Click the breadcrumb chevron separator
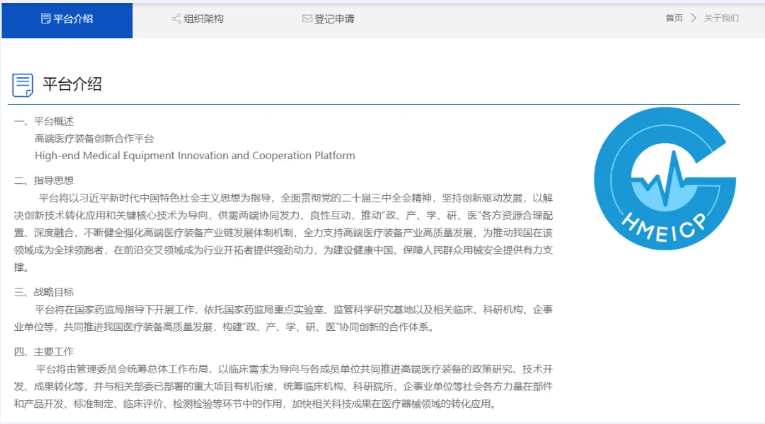This screenshot has width=765, height=424. pos(693,18)
